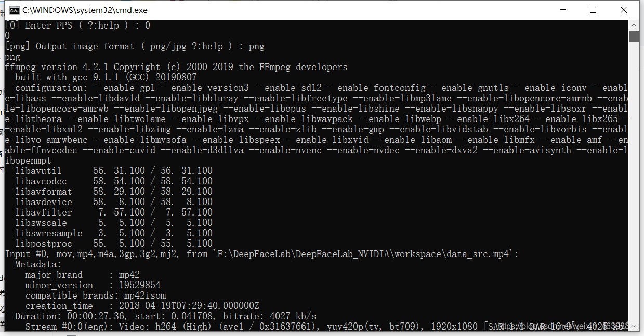Image resolution: width=644 pixels, height=336 pixels.
Task: Click the 'minor_version : 19529854' line
Action: tap(93, 285)
